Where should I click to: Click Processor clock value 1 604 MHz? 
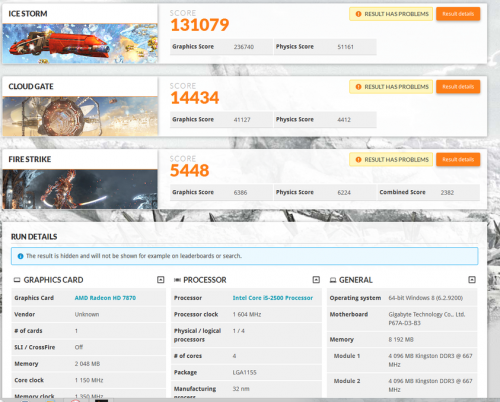[247, 314]
